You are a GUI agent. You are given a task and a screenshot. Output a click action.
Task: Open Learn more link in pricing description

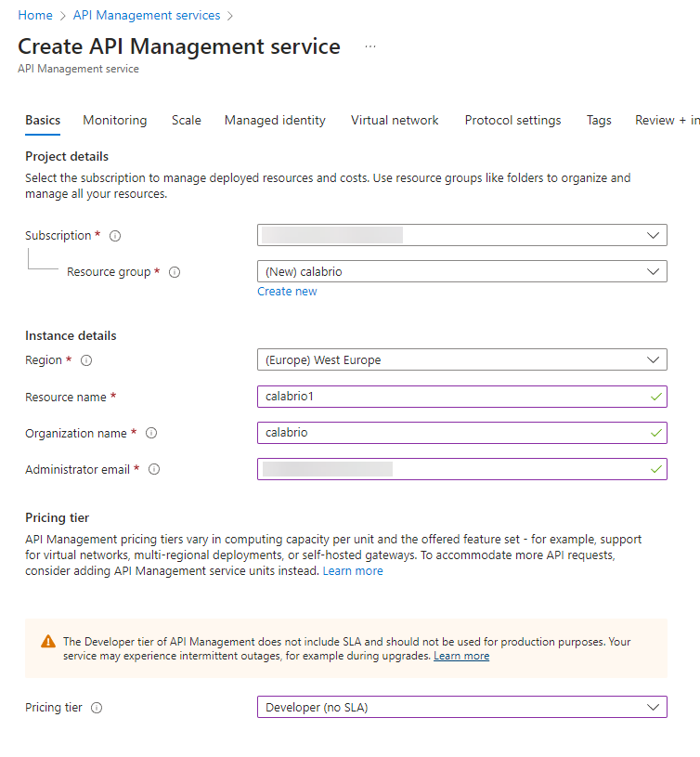click(x=353, y=571)
